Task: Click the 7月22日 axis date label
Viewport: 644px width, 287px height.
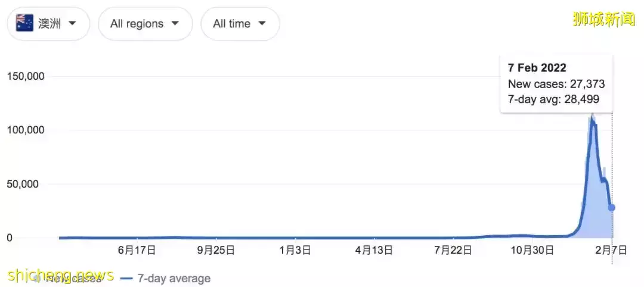Action: [453, 250]
